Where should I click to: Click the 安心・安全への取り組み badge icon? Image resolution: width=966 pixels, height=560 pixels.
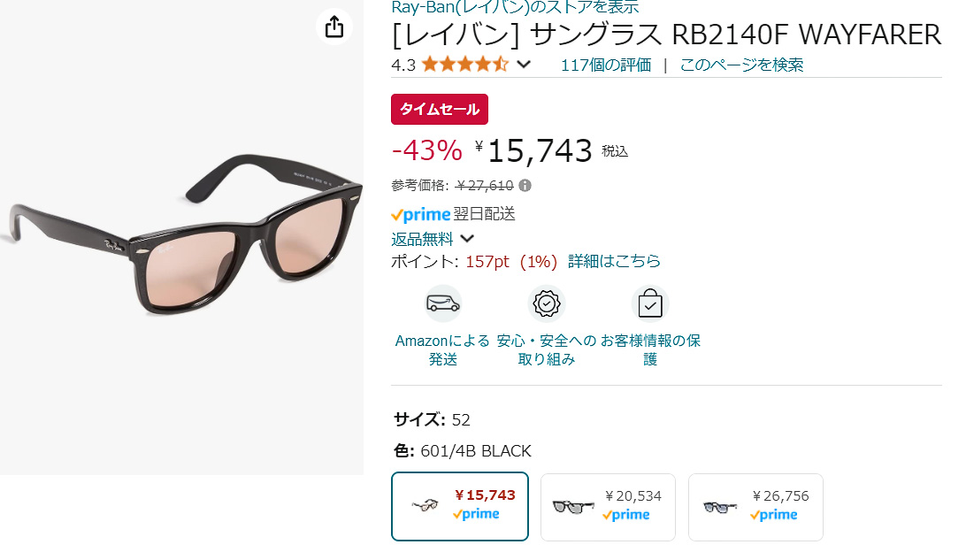[x=546, y=303]
